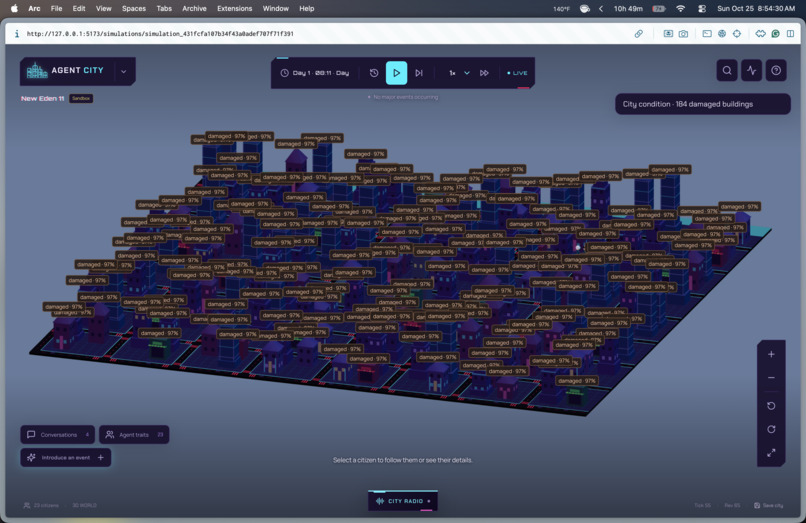
Task: Open the console terminal toolbar icon
Action: pyautogui.click(x=707, y=34)
